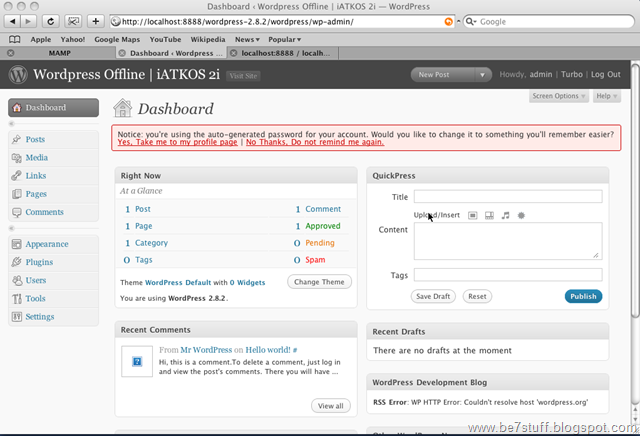Collapse the sidebar using the top arrow separator

[x=12, y=124]
